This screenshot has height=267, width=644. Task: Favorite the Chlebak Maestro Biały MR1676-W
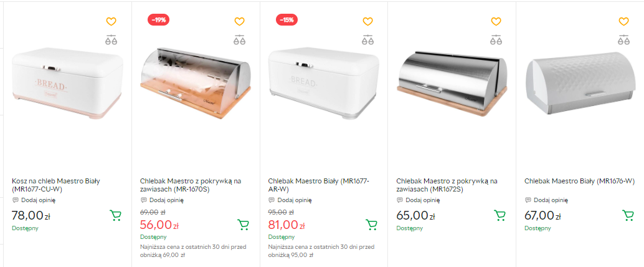[x=623, y=22]
